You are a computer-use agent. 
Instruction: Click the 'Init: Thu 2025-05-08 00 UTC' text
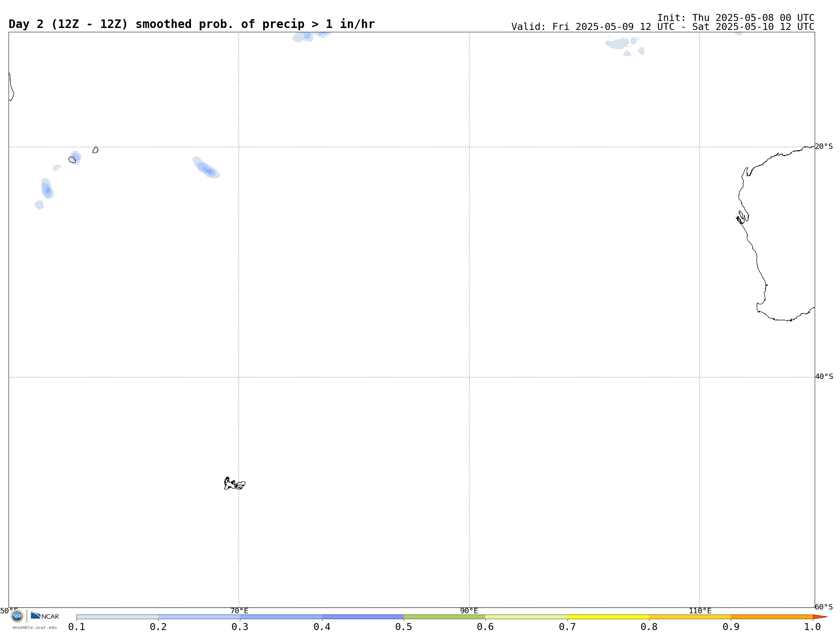(736, 18)
